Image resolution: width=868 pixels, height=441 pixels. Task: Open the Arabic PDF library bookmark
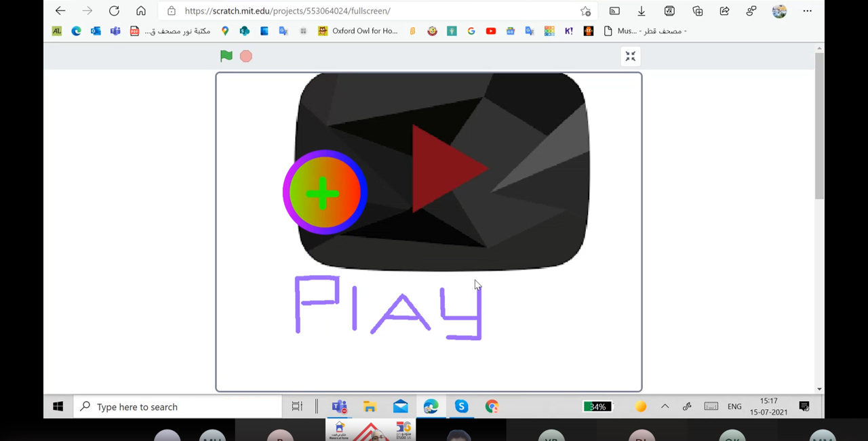click(170, 31)
